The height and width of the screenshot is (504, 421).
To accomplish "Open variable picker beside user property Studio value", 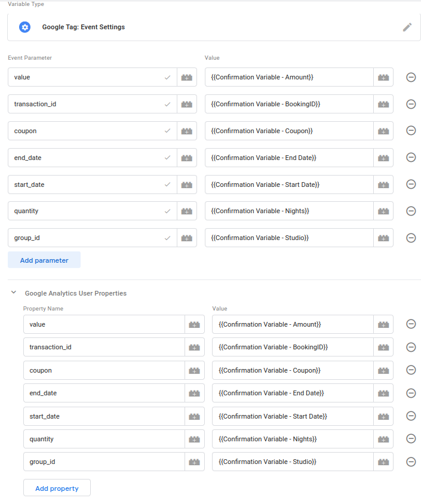I will coord(383,462).
